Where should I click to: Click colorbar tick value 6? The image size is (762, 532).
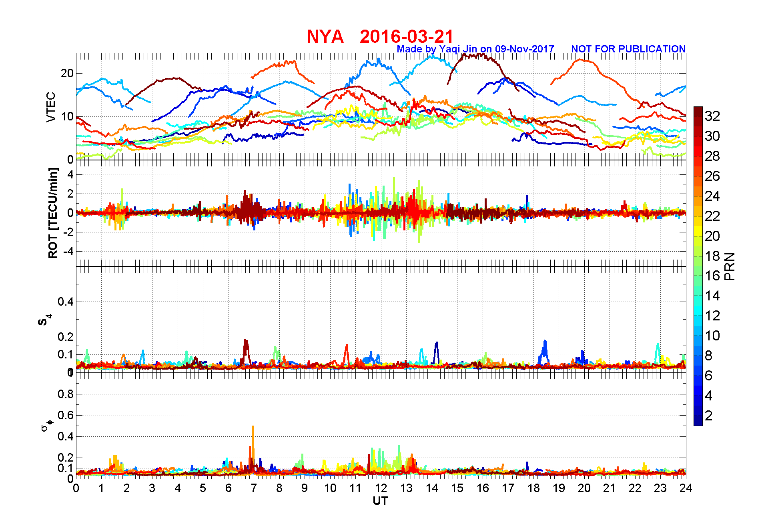coord(709,376)
